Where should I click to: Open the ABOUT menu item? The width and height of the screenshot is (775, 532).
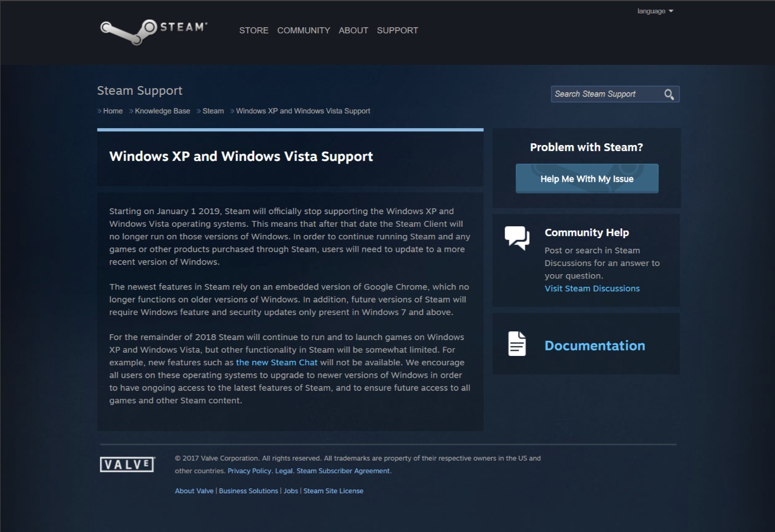click(353, 31)
